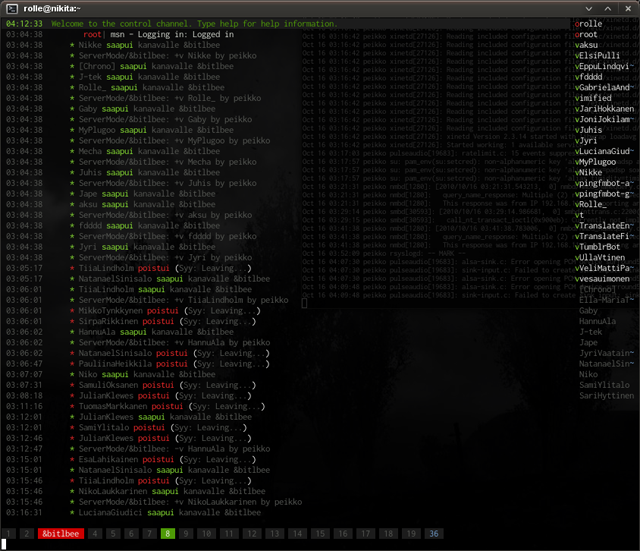
Task: Click the oroot nick entry
Action: tap(586, 34)
